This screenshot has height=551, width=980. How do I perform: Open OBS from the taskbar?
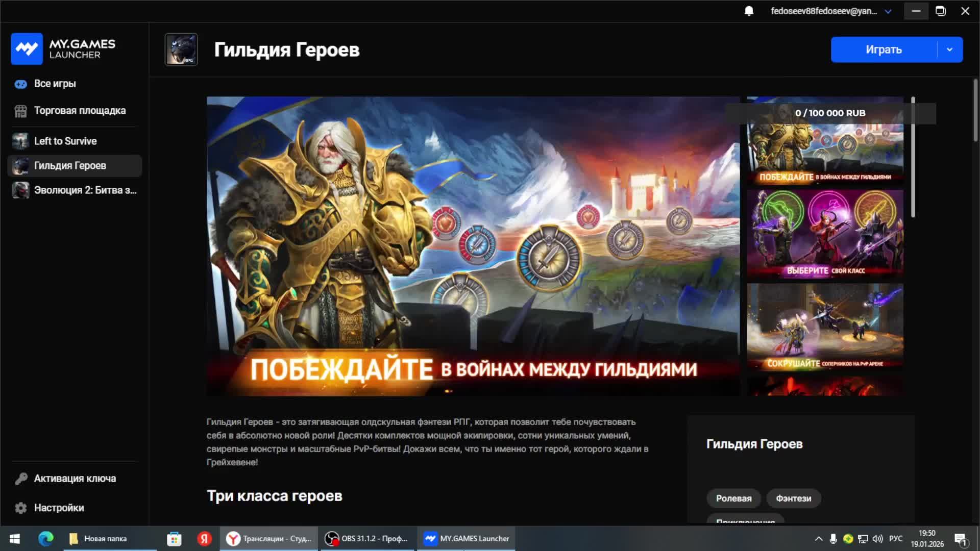(x=367, y=539)
